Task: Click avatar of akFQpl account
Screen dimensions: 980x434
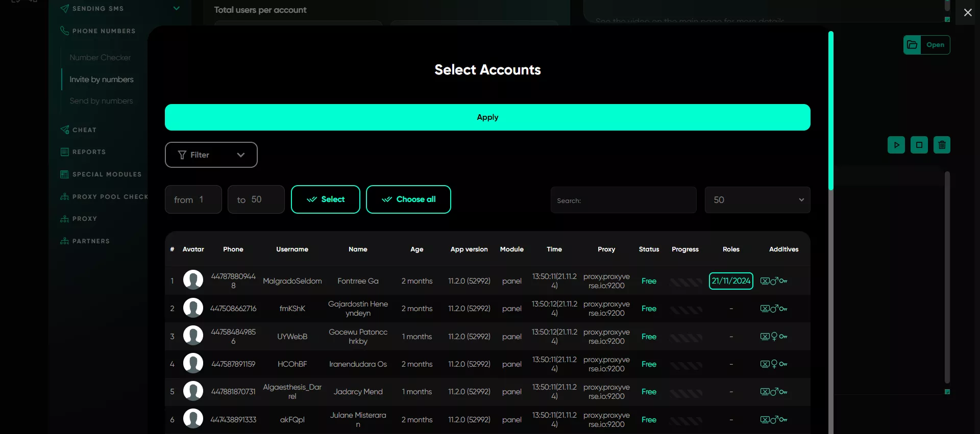Action: coord(193,419)
